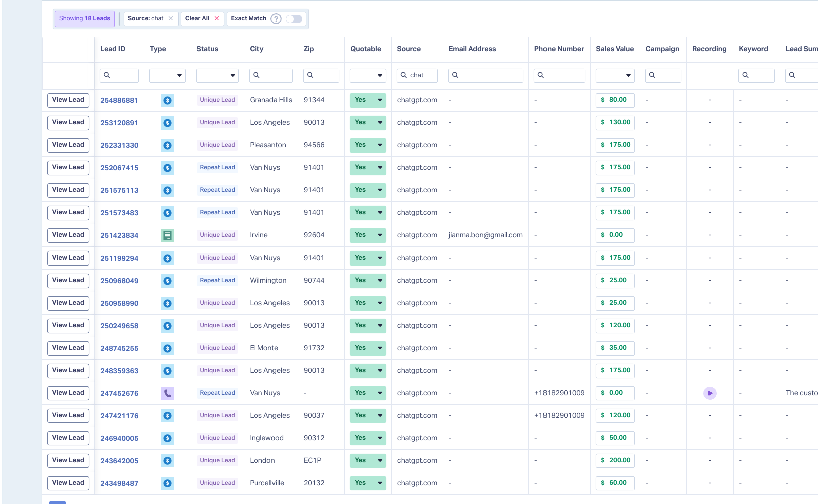Viewport: 818px width, 504px height.
Task: Click city cell Purcellville
Action: pyautogui.click(x=267, y=483)
